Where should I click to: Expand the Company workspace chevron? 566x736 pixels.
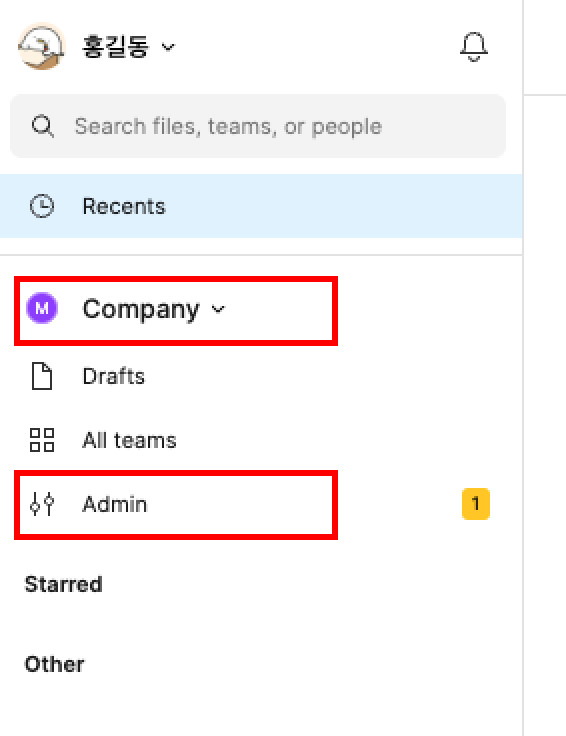(x=218, y=309)
